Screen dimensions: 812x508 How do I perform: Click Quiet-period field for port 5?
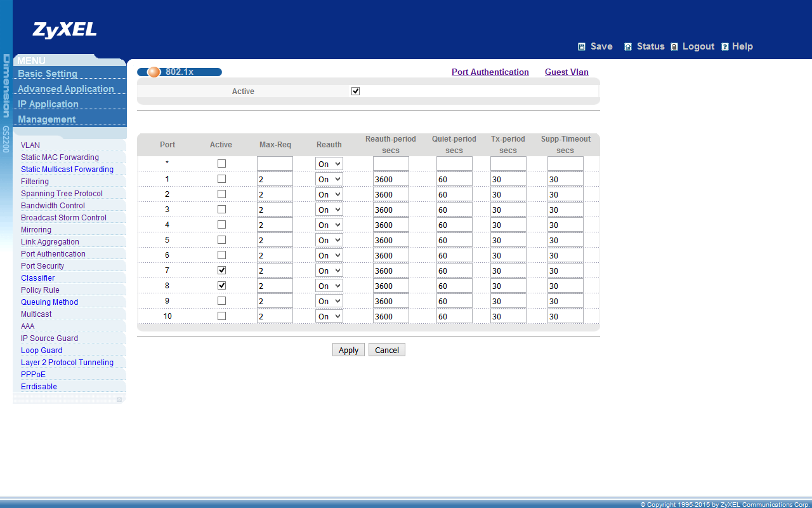(x=454, y=240)
